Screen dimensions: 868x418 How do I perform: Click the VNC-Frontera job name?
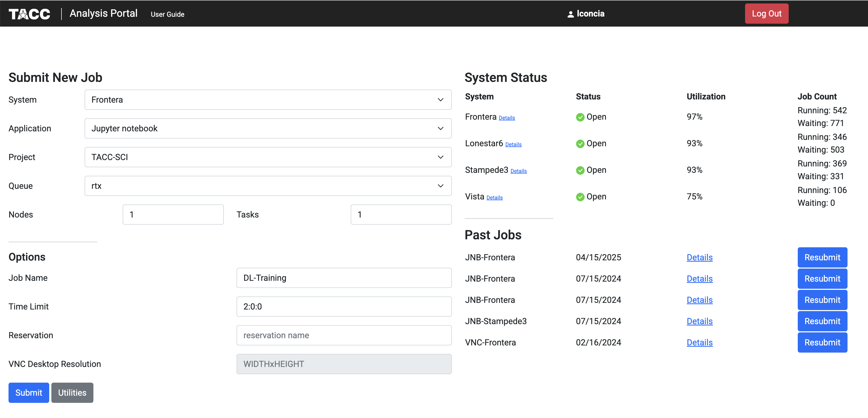pyautogui.click(x=490, y=342)
